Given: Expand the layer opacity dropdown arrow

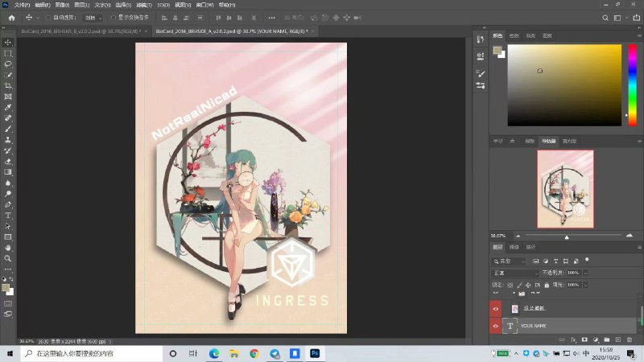Looking at the screenshot, I should click(585, 274).
